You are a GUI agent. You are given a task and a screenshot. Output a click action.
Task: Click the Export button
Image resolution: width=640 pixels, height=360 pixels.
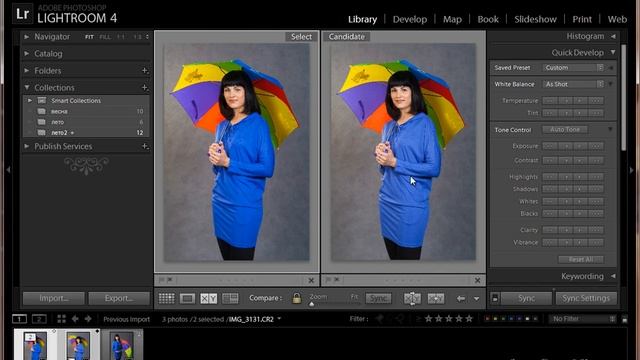(x=119, y=298)
